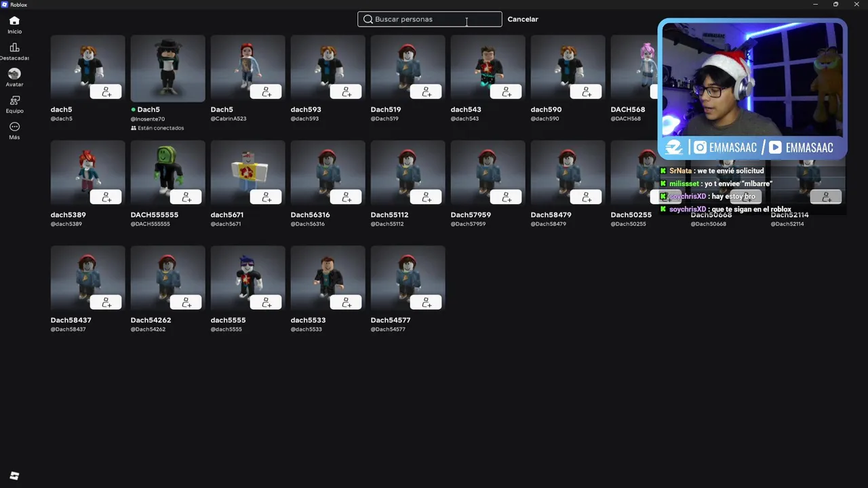The height and width of the screenshot is (488, 868).
Task: Send friend request to Dach519
Action: point(426,91)
